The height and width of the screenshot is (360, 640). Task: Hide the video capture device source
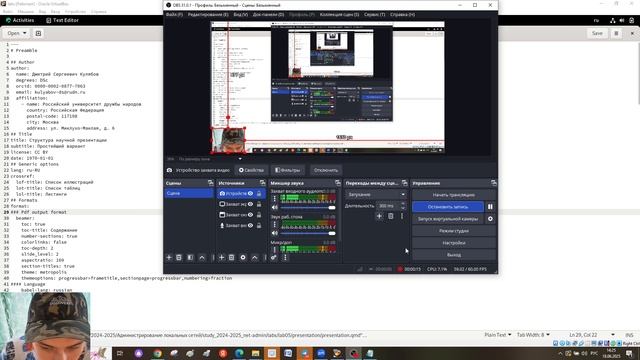(250, 193)
